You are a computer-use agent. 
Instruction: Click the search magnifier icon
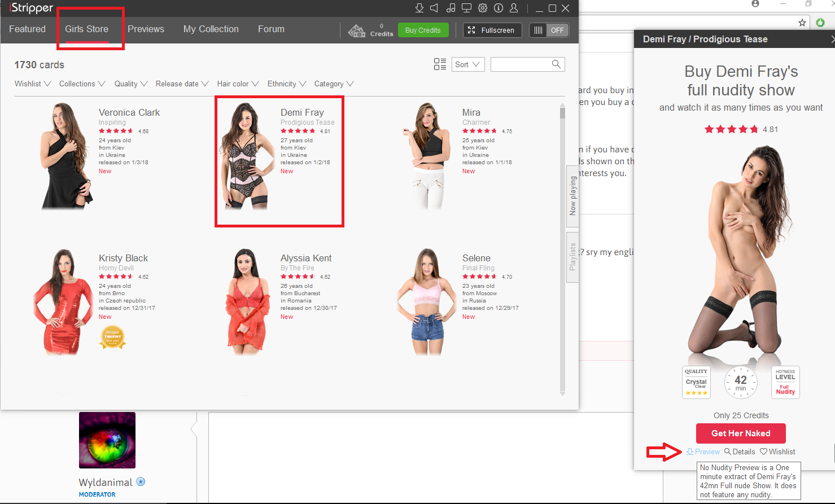tap(556, 64)
